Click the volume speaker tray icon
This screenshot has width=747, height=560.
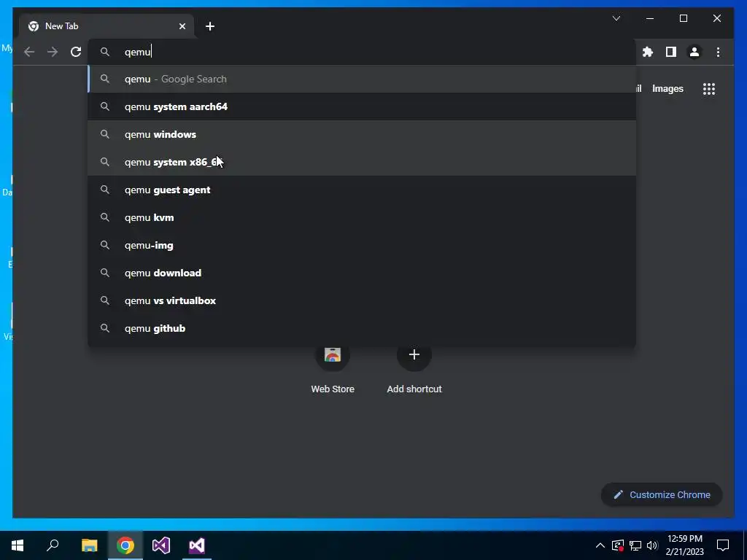tap(652, 545)
